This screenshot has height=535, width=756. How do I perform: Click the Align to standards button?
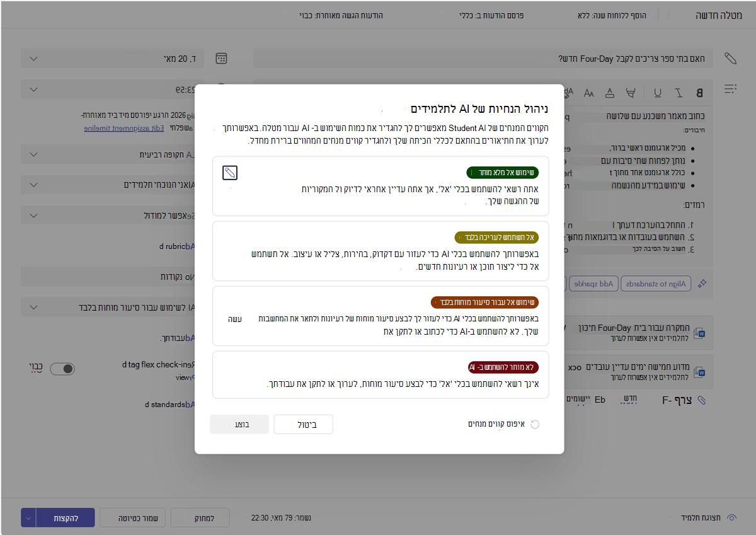pyautogui.click(x=656, y=284)
